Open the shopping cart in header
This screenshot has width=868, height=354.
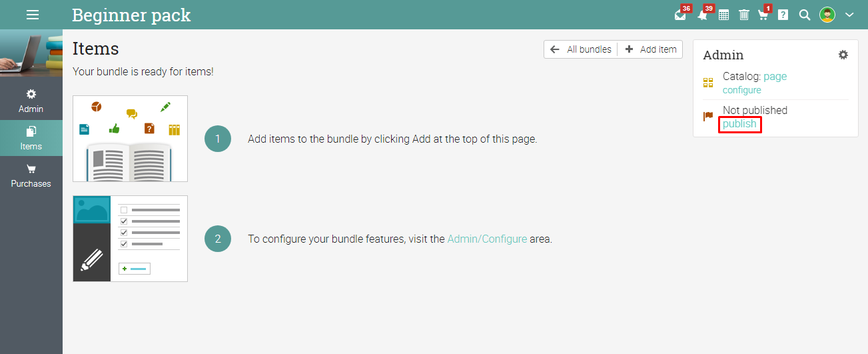[x=763, y=15]
